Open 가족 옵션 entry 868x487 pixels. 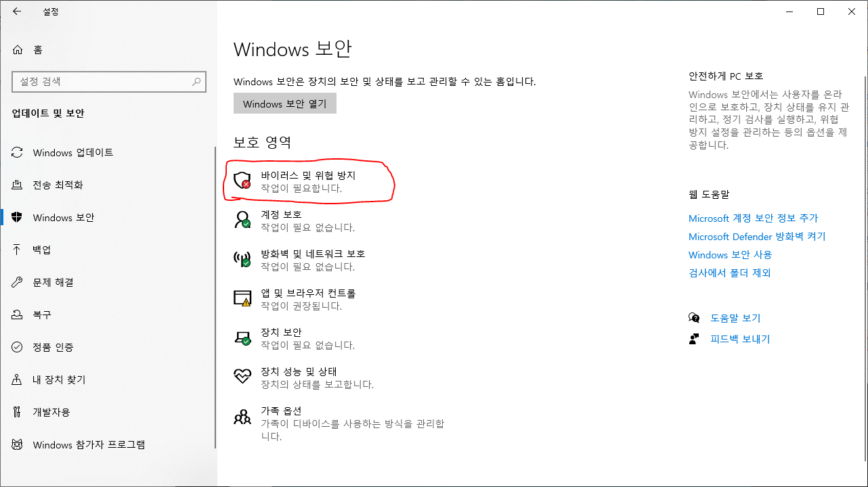[x=339, y=423]
